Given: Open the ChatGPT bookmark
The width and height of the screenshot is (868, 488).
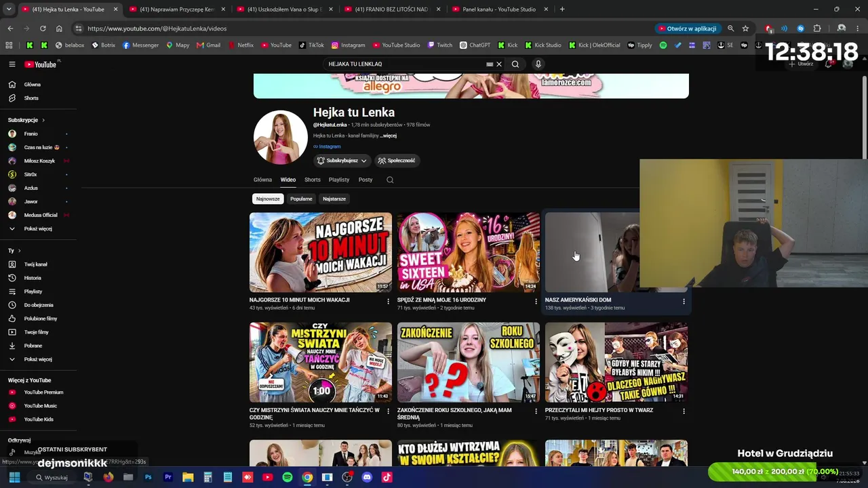Looking at the screenshot, I should point(475,45).
